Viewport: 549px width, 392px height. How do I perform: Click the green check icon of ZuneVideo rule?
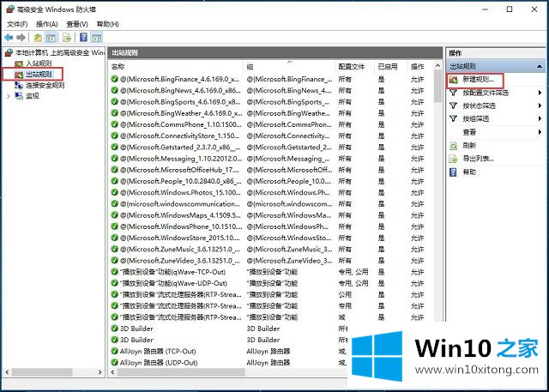(114, 261)
